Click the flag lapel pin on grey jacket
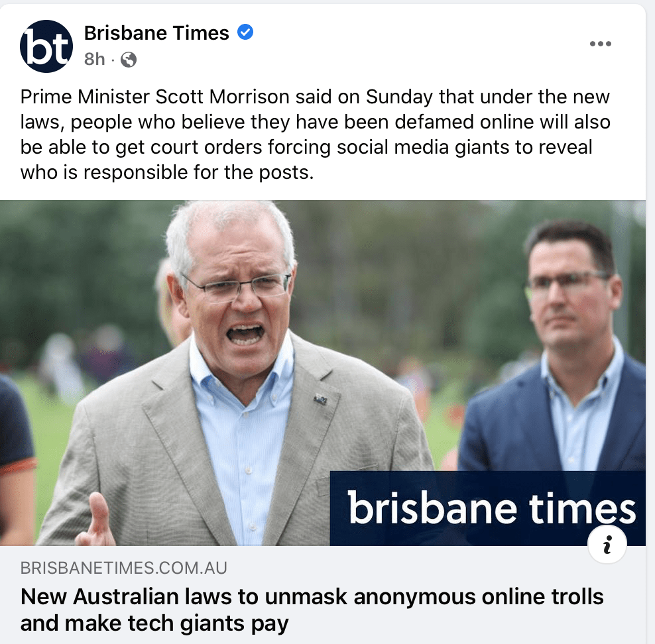This screenshot has width=655, height=644. (320, 400)
